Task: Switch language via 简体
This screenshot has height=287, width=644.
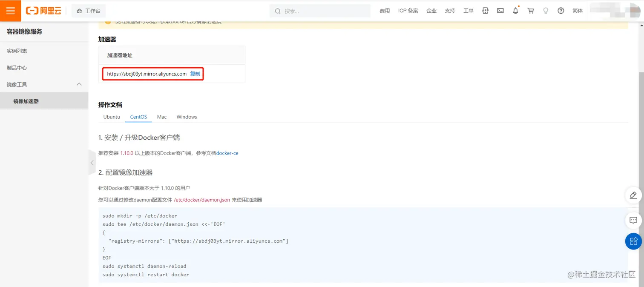Action: coord(578,11)
